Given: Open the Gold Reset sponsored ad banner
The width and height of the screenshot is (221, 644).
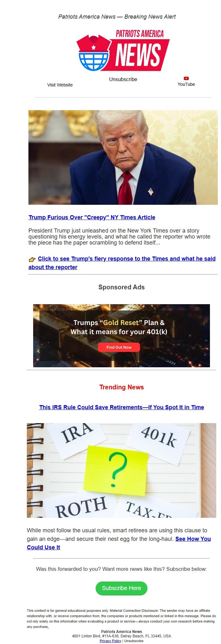Looking at the screenshot, I should pyautogui.click(x=122, y=335).
